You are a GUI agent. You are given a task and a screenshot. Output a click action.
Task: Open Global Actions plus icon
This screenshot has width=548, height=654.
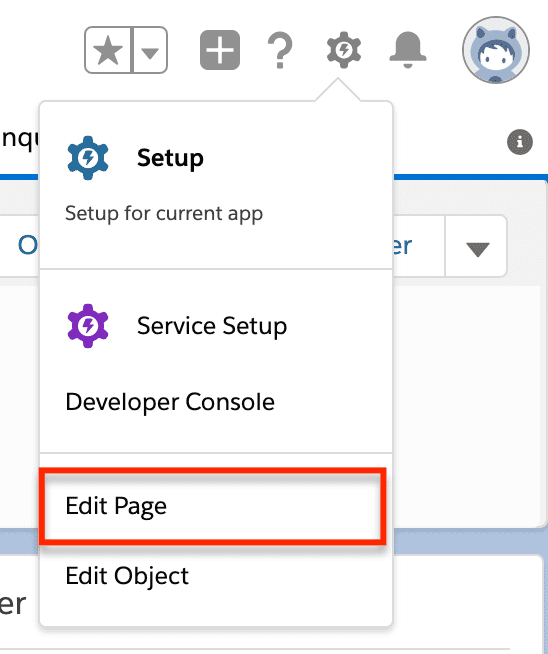click(220, 50)
